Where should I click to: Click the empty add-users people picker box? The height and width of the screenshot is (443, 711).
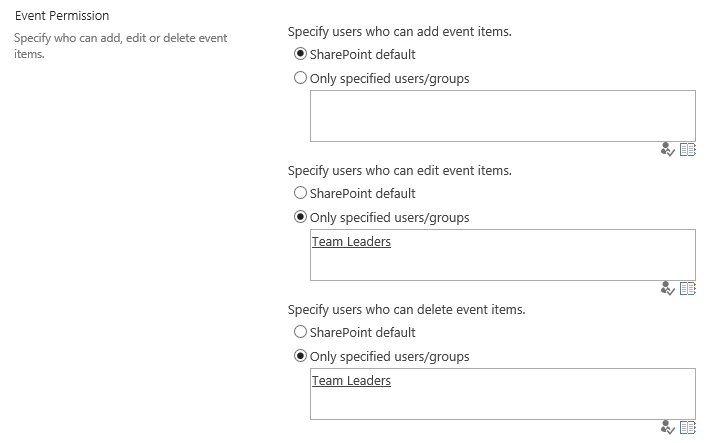tap(502, 116)
